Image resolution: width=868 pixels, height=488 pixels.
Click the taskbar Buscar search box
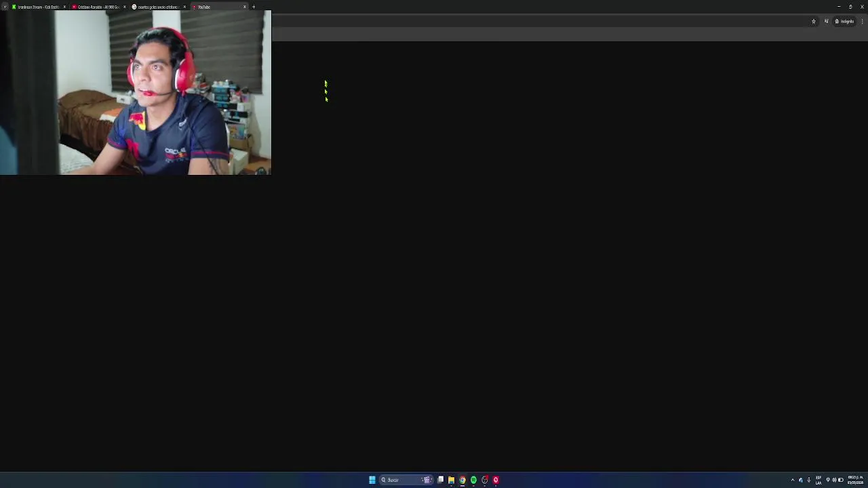tap(406, 480)
